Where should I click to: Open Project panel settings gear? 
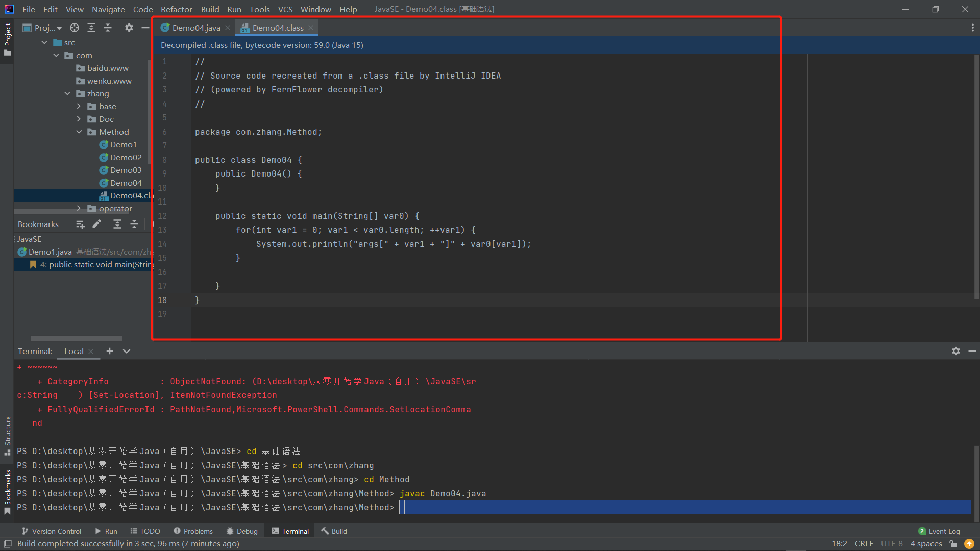(x=129, y=28)
